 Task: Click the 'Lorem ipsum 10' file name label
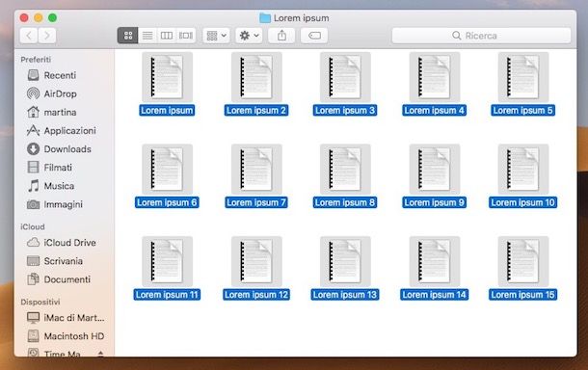(523, 202)
